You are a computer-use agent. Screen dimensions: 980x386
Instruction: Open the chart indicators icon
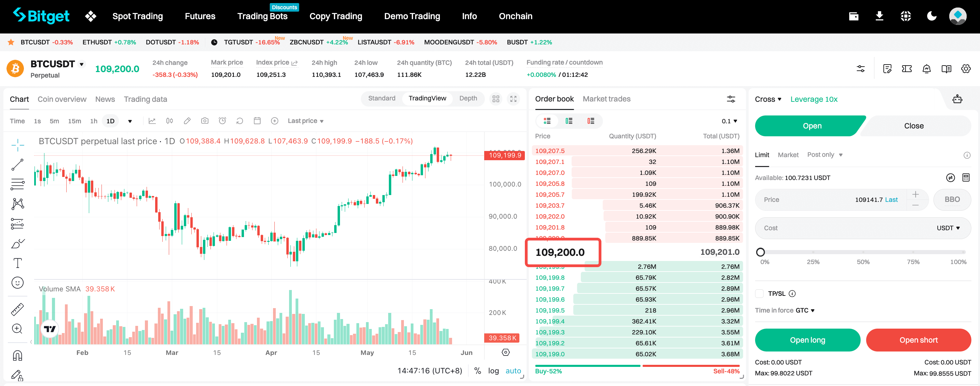[x=152, y=121]
